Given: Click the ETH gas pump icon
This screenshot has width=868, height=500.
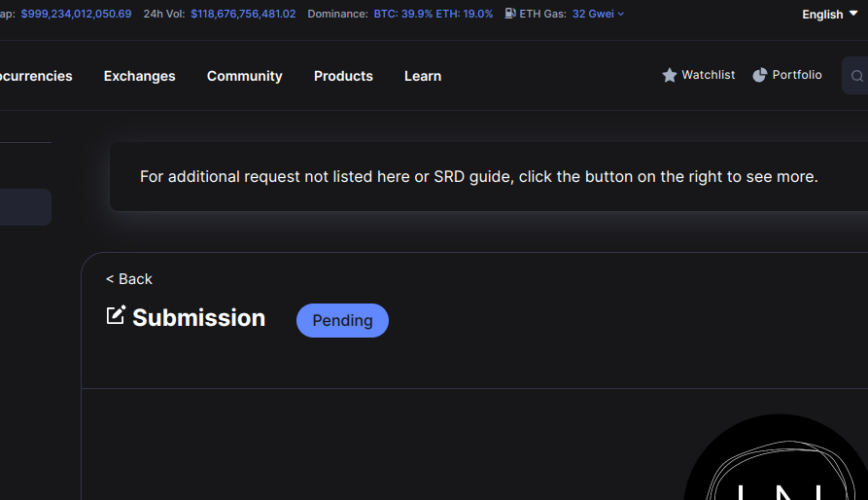Looking at the screenshot, I should point(510,14).
